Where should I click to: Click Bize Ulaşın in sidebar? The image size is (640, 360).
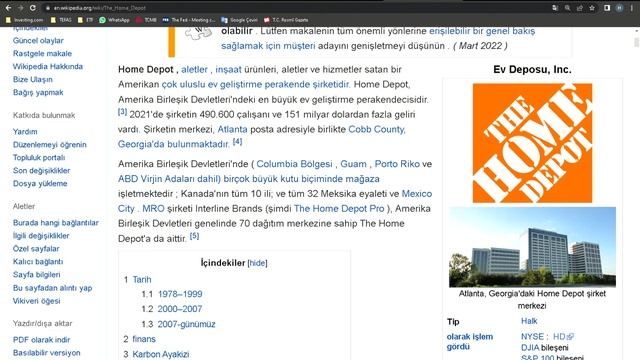[x=33, y=80]
